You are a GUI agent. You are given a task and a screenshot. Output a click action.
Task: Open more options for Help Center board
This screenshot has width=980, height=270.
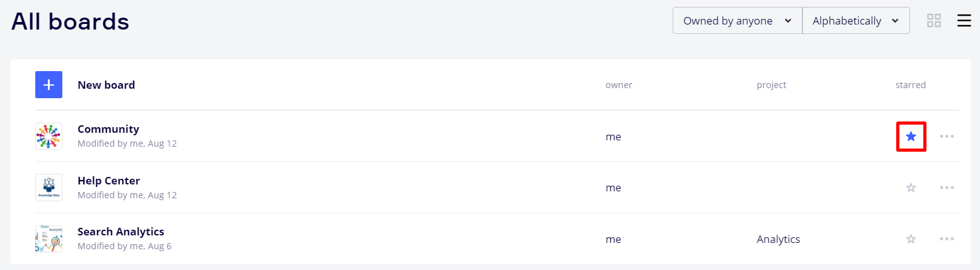point(947,188)
